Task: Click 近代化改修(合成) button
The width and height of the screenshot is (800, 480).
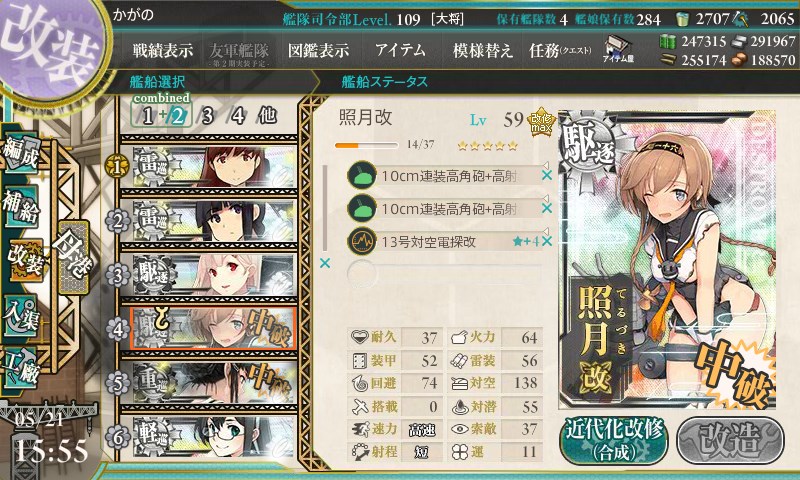Action: (614, 440)
